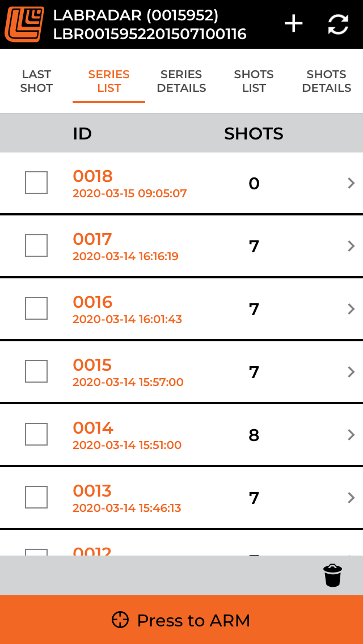The width and height of the screenshot is (363, 644).
Task: Open series 0018 chevron arrow
Action: tap(351, 183)
